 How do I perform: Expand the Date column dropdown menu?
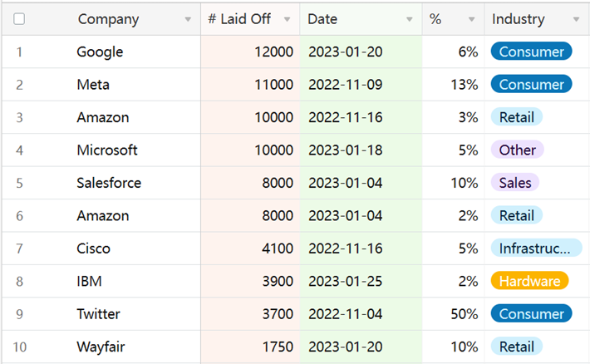[x=409, y=19]
